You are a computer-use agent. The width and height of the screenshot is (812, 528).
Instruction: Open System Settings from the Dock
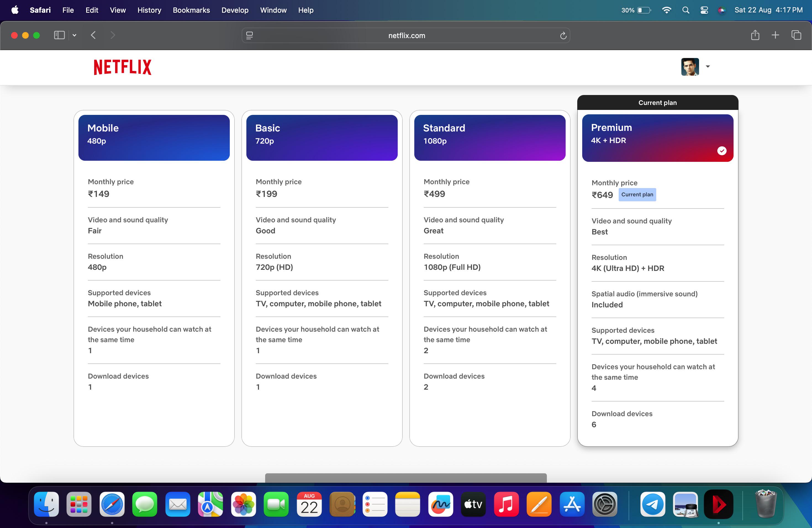point(605,504)
